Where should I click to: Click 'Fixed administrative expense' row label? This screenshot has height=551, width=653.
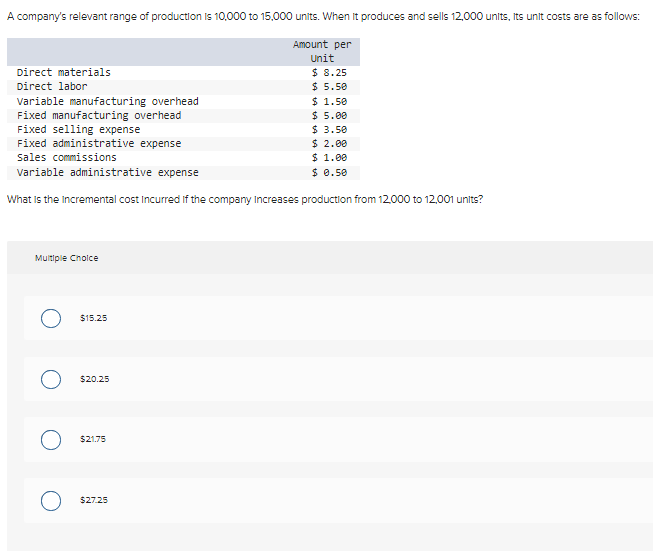click(x=99, y=144)
